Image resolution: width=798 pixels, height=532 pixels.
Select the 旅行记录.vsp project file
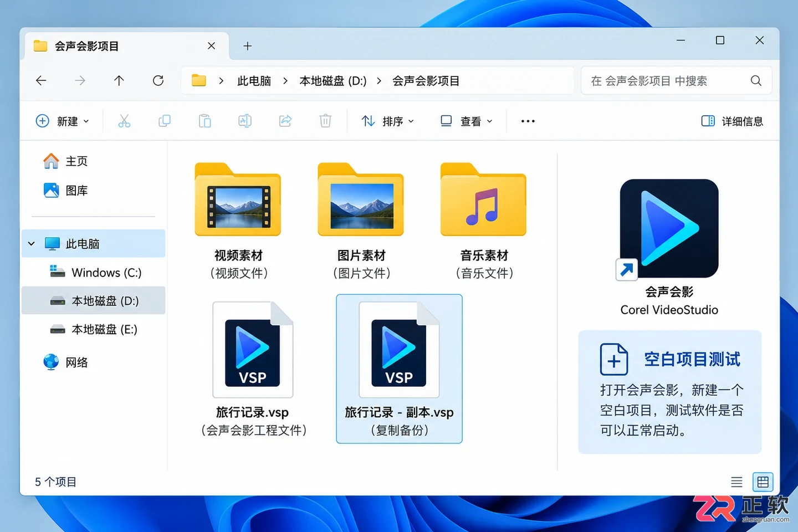[253, 369]
